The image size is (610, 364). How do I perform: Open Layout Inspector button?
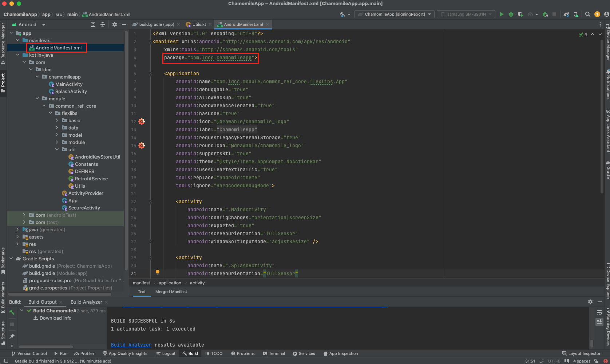[x=581, y=353]
